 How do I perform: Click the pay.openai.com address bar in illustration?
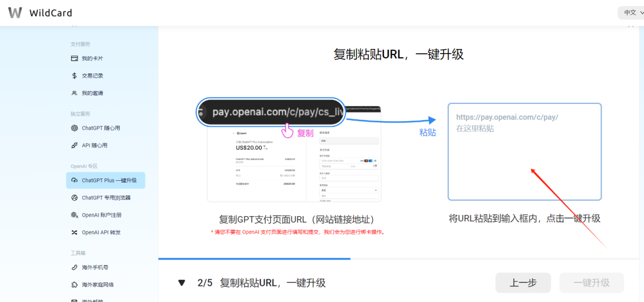click(x=271, y=112)
